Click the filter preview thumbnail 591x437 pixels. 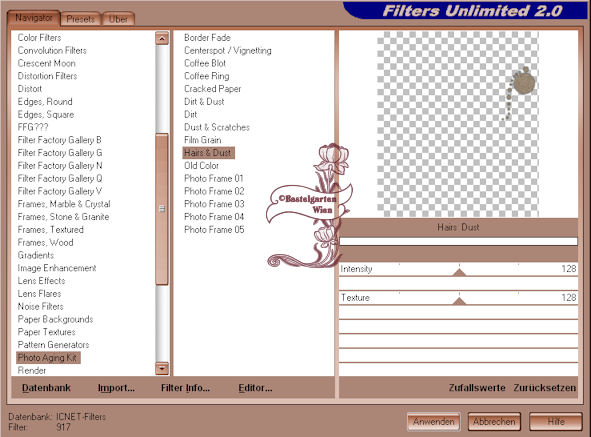point(458,124)
